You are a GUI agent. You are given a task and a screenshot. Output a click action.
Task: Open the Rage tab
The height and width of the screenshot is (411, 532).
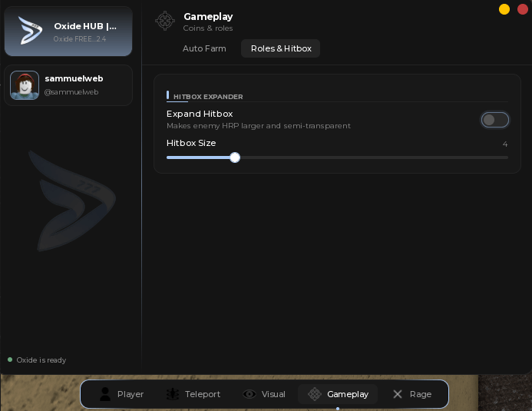click(x=412, y=394)
